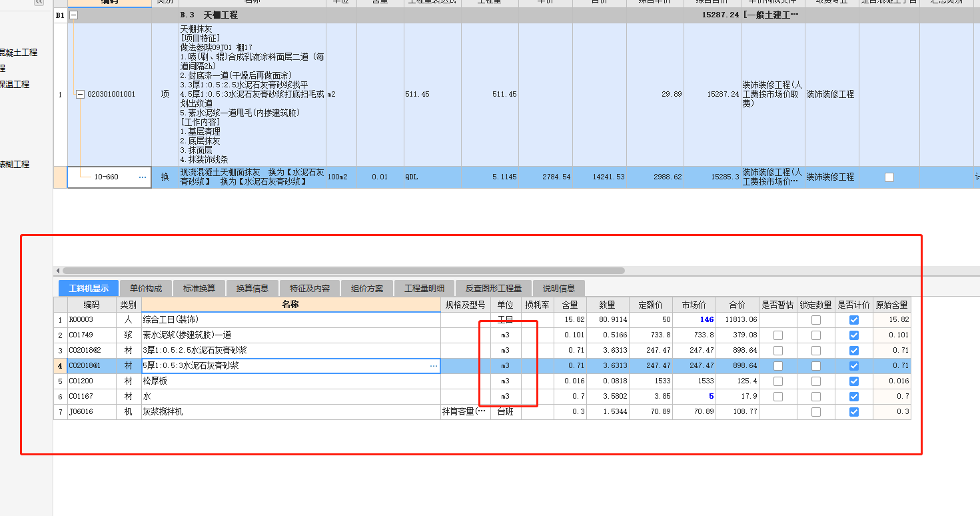Untick 是否计价 for 综合工日(装饰)
980x516 pixels.
click(x=854, y=320)
